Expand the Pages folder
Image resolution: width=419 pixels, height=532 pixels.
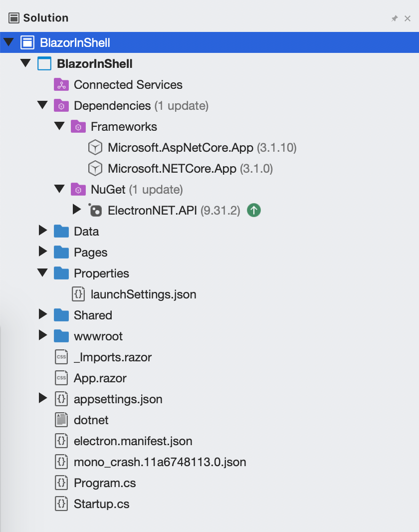tap(43, 252)
